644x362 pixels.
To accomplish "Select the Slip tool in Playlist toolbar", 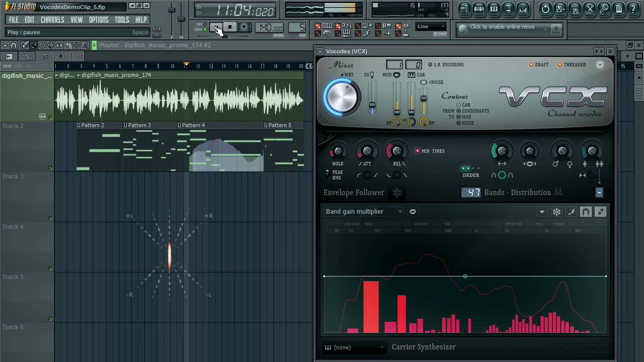I will (x=59, y=45).
